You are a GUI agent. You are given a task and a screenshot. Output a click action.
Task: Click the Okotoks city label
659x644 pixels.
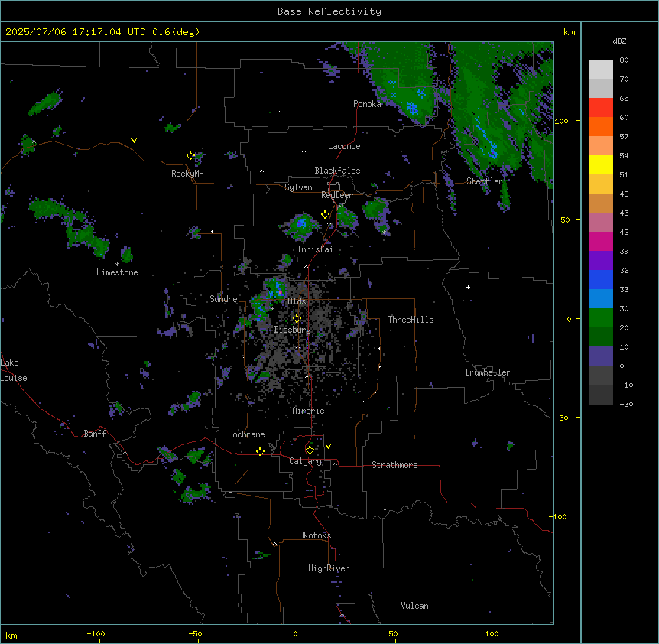pos(315,535)
